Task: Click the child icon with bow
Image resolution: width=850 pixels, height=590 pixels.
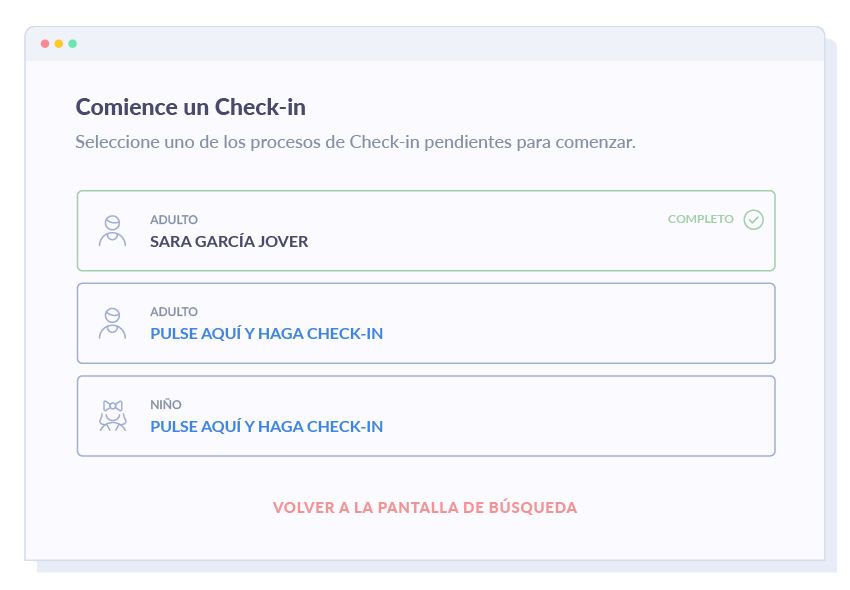Action: [113, 416]
